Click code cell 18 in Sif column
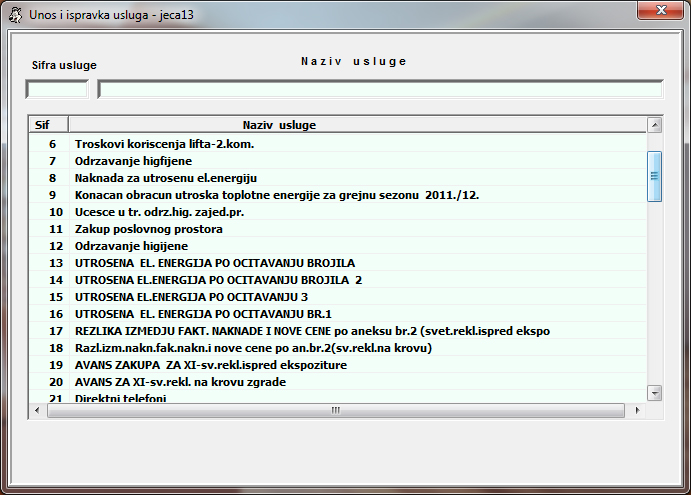Viewport: 691px width, 495px height. coord(49,348)
